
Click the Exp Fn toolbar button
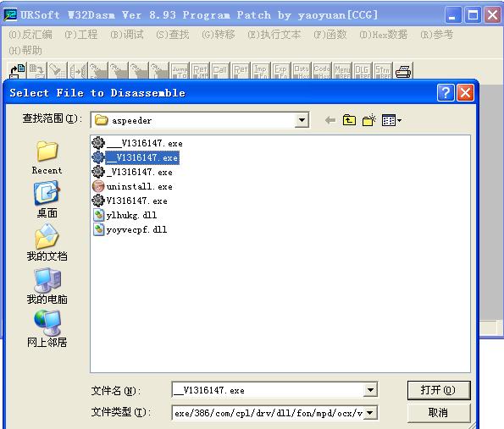(x=281, y=70)
